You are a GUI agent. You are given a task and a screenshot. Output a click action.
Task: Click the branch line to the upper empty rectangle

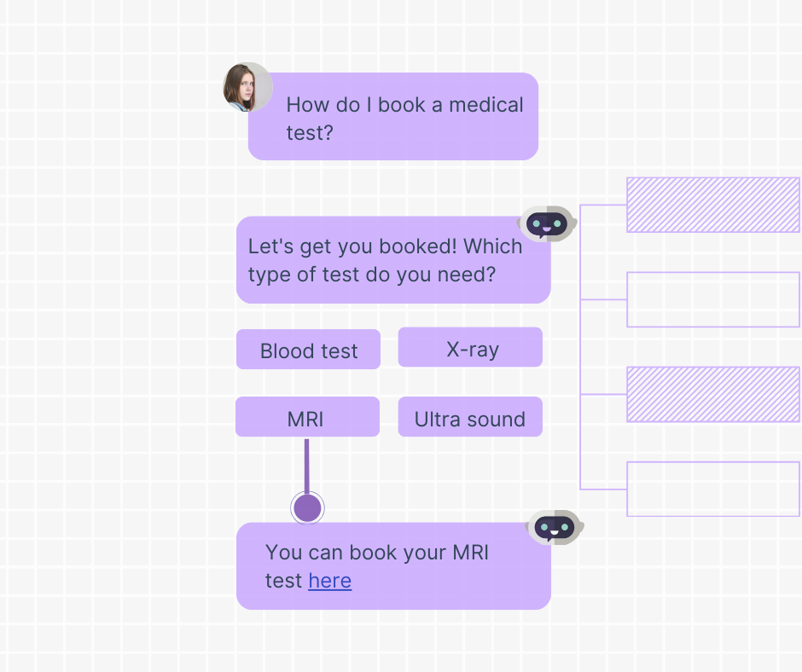pos(604,299)
